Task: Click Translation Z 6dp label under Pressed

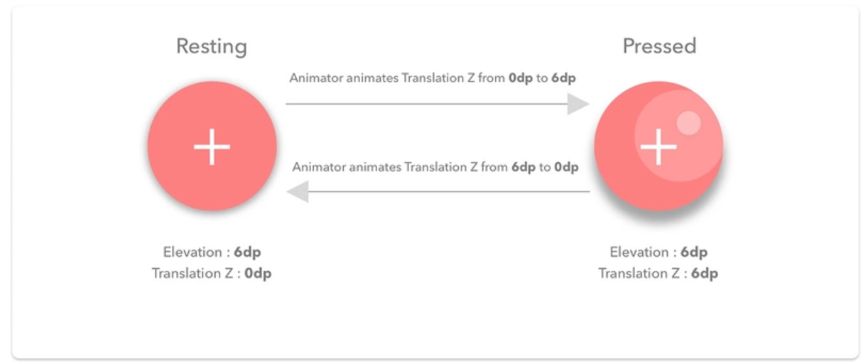Action: [658, 274]
